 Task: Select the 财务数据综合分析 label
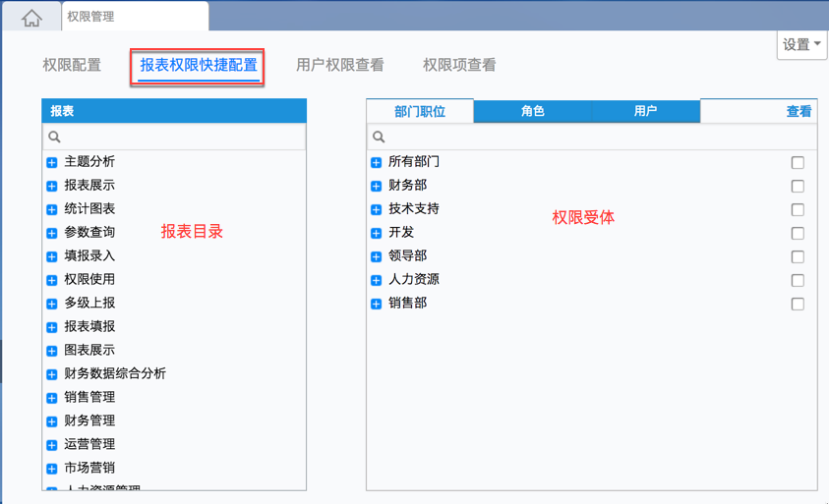pyautogui.click(x=115, y=373)
